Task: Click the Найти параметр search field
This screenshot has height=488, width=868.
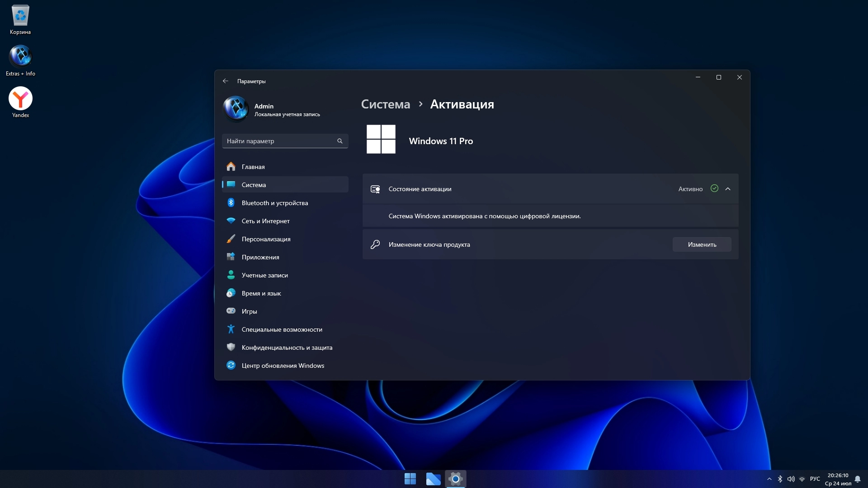Action: [280, 141]
